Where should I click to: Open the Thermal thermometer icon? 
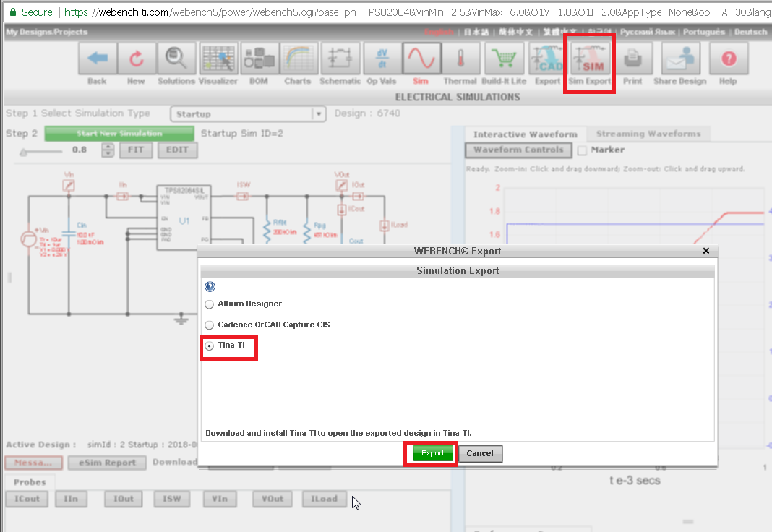[461, 59]
